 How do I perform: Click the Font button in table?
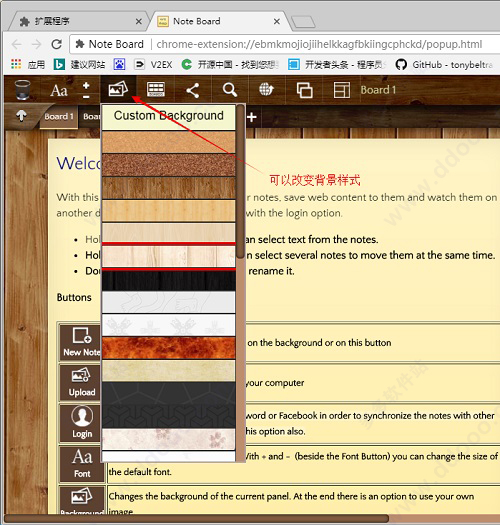pyautogui.click(x=82, y=464)
